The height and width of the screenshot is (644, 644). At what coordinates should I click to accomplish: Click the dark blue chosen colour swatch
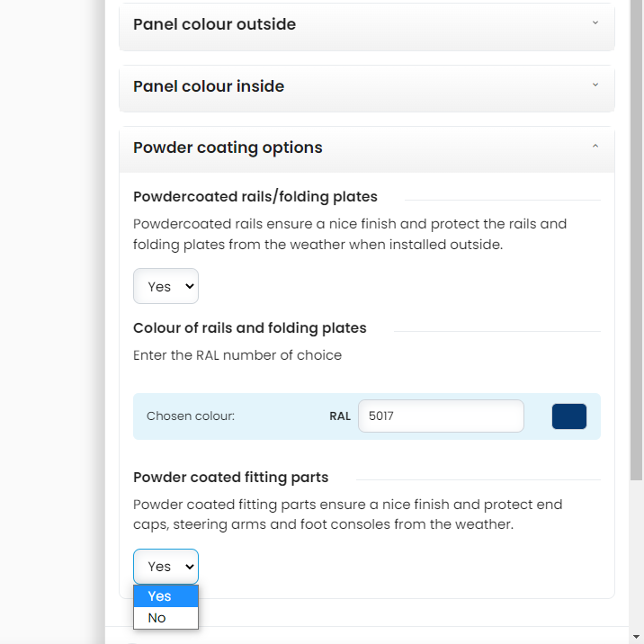point(568,416)
